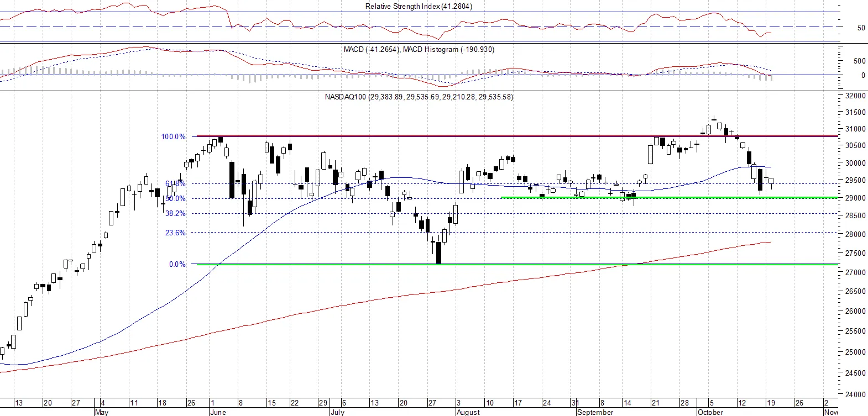The image size is (868, 416).
Task: Select the MACD and MACD Histogram title text
Action: click(x=419, y=50)
